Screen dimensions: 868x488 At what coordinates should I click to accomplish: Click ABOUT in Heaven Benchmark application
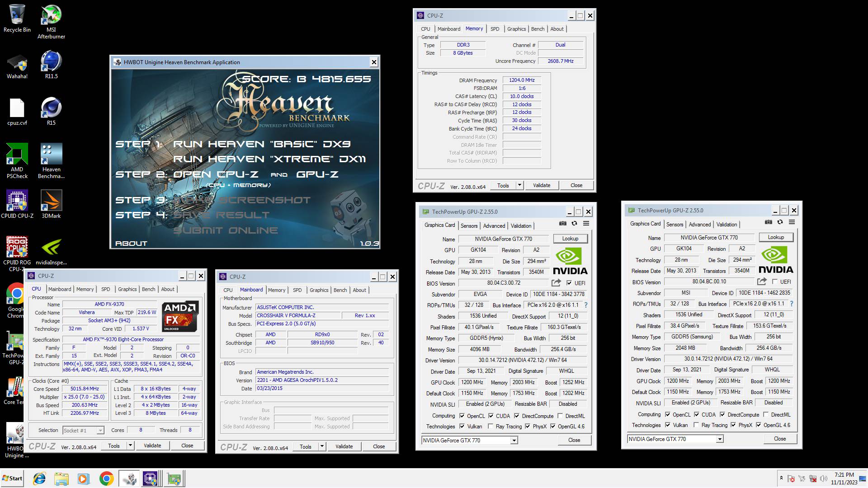coord(131,244)
